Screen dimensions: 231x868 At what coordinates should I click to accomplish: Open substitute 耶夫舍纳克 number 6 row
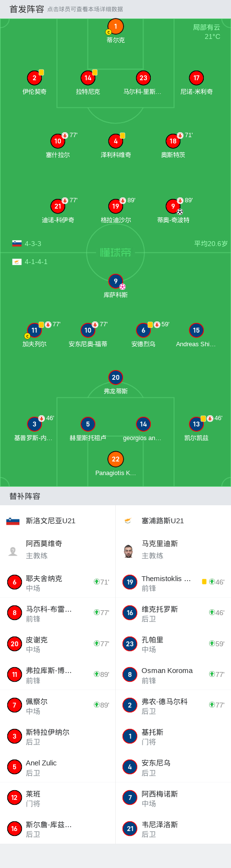[58, 582]
